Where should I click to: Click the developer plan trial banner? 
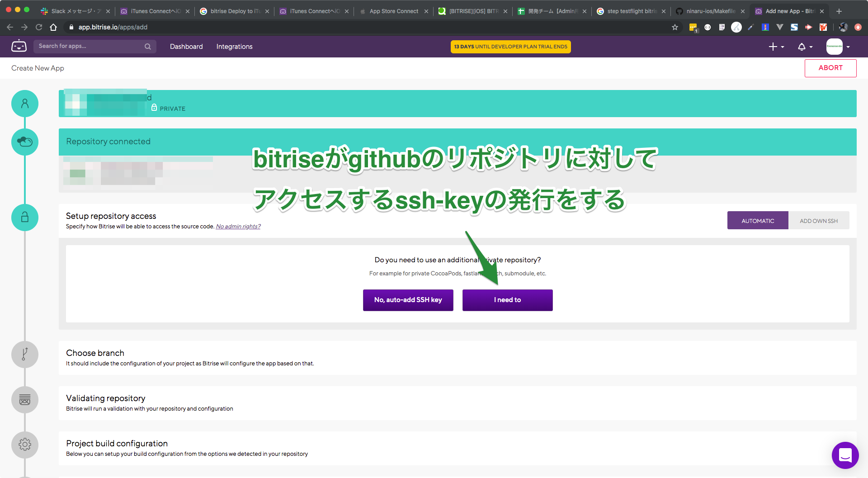[510, 47]
